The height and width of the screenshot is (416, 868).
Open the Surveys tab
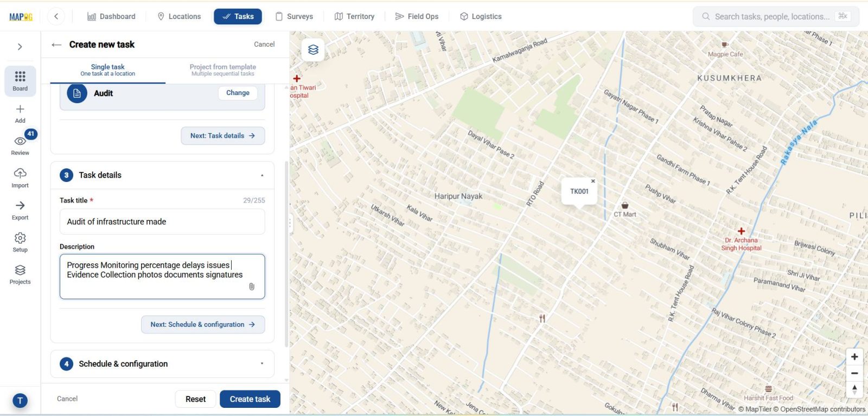point(294,16)
